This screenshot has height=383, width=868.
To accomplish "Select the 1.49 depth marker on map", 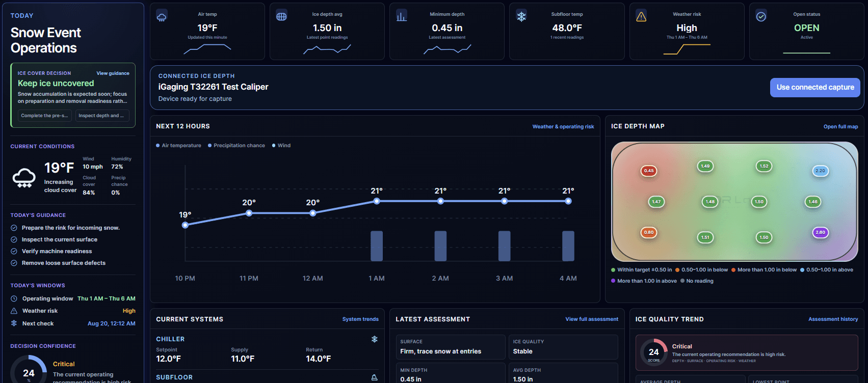I will [705, 166].
